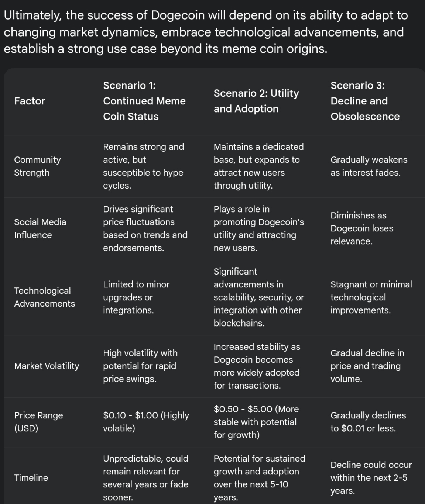Screen dimensions: 425x504
Task: Click the '$0.50 - $5.00' price range cell
Action: pyautogui.click(x=256, y=422)
